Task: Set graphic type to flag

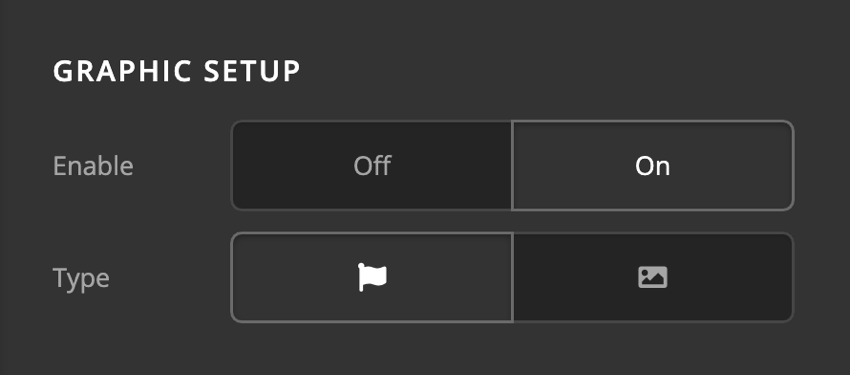Action: tap(372, 277)
